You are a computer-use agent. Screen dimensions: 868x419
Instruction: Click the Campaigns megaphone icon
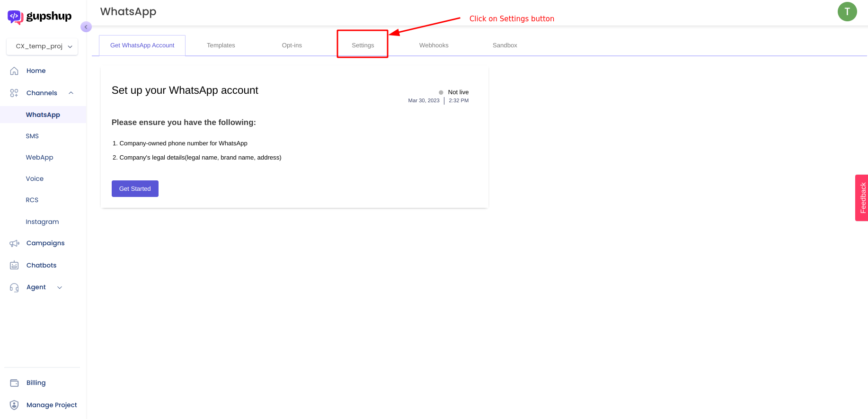[14, 243]
